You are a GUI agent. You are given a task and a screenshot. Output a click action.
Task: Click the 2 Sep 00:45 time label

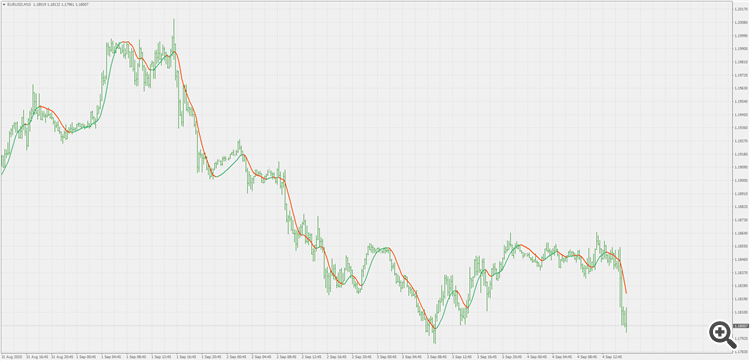pyautogui.click(x=237, y=357)
